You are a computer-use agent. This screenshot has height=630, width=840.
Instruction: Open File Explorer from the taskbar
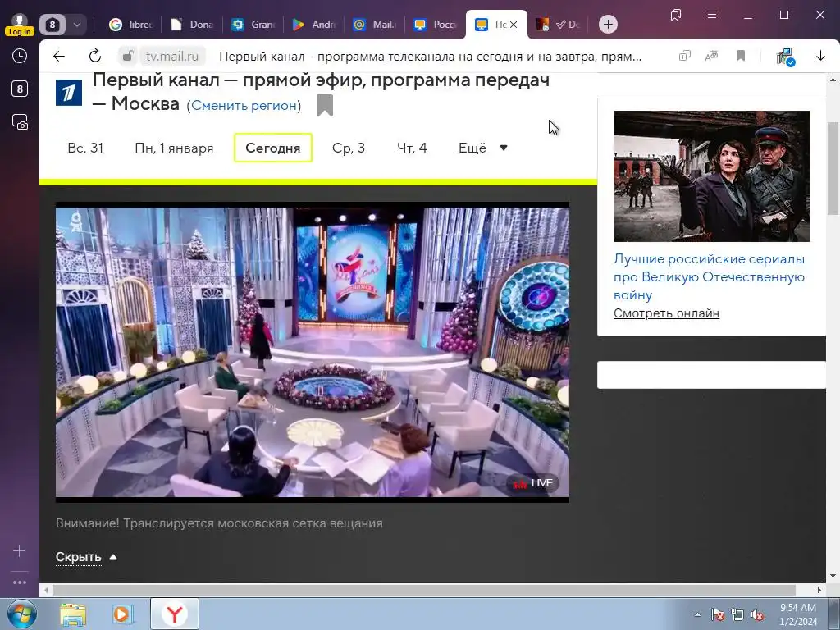click(x=73, y=614)
